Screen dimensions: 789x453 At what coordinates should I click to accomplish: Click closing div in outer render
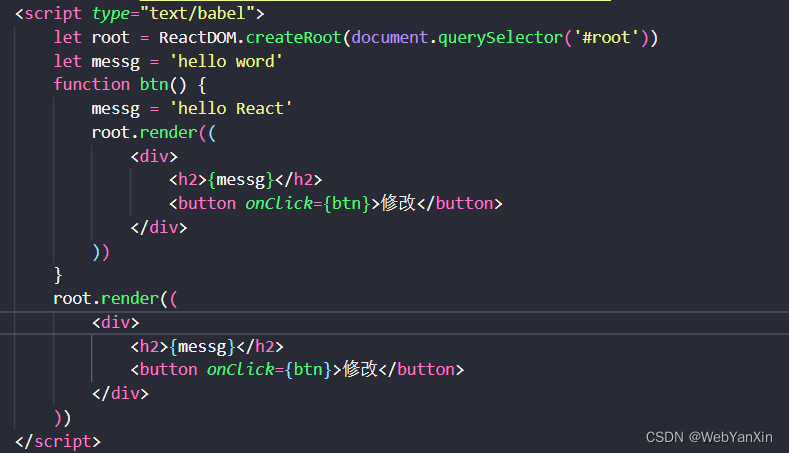pos(120,393)
